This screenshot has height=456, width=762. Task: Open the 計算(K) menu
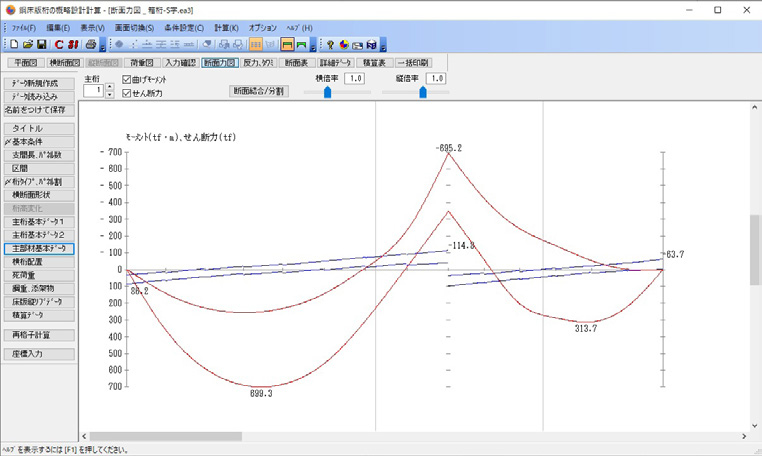(x=226, y=28)
